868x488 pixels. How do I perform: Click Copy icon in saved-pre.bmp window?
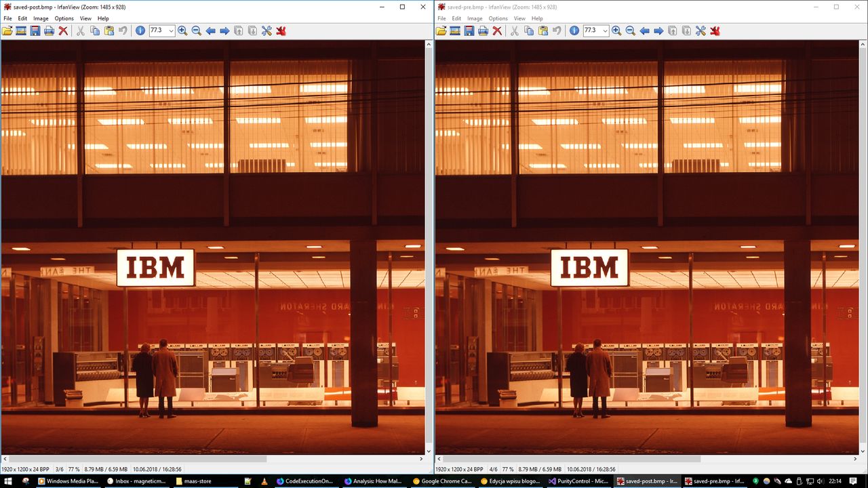pyautogui.click(x=529, y=30)
